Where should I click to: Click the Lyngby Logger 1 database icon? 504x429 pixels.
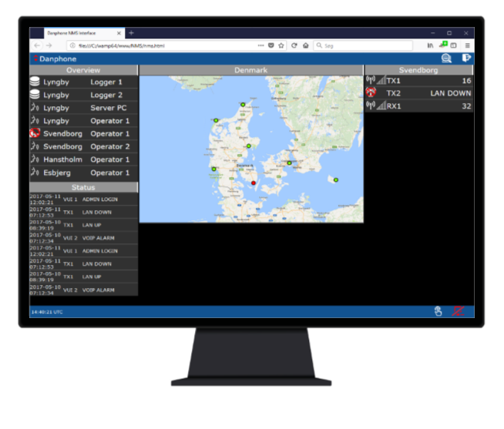pos(35,82)
